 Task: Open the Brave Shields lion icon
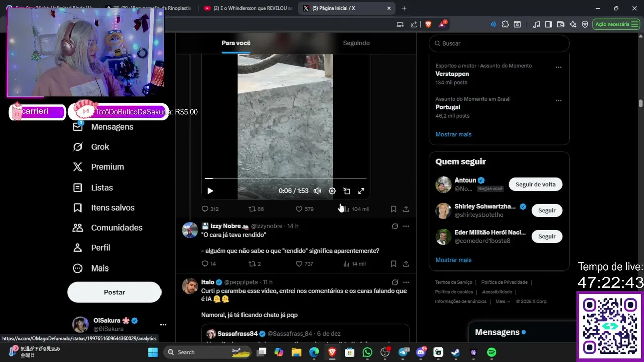coord(428,24)
